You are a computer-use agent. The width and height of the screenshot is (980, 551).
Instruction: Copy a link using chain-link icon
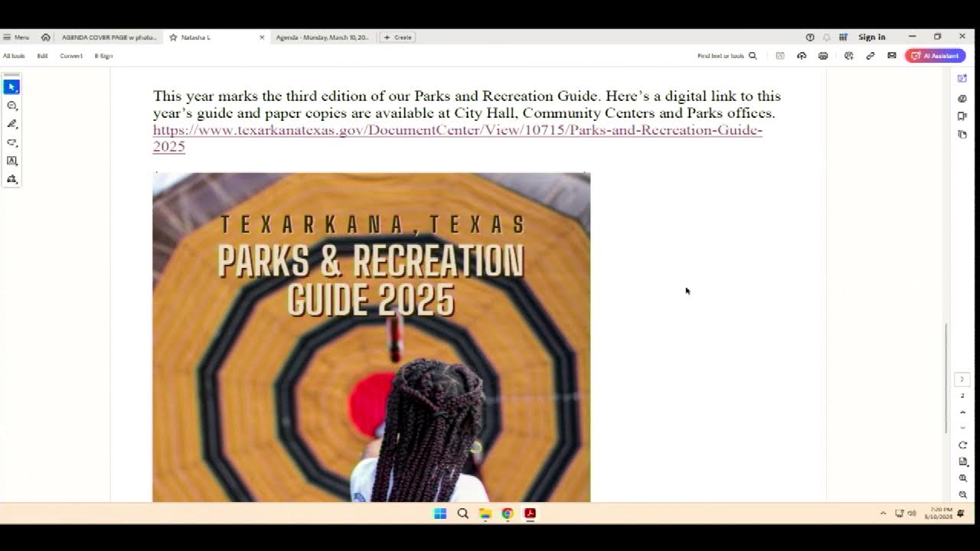871,56
